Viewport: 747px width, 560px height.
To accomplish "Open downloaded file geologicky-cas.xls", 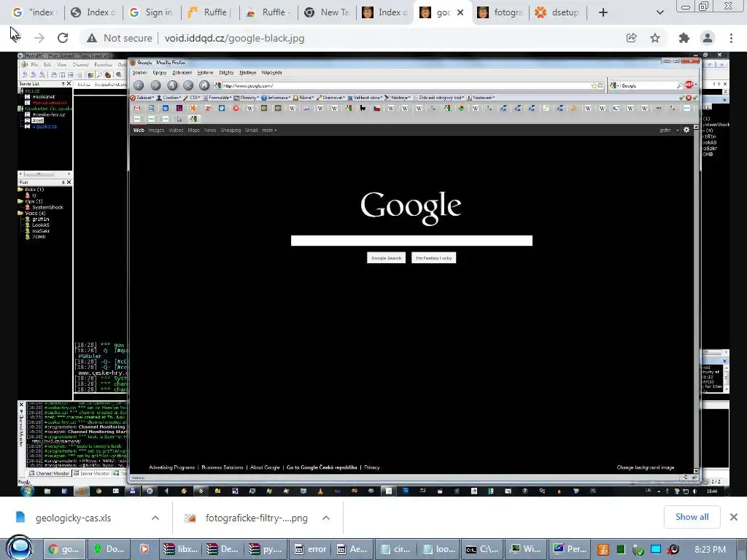I will click(74, 518).
